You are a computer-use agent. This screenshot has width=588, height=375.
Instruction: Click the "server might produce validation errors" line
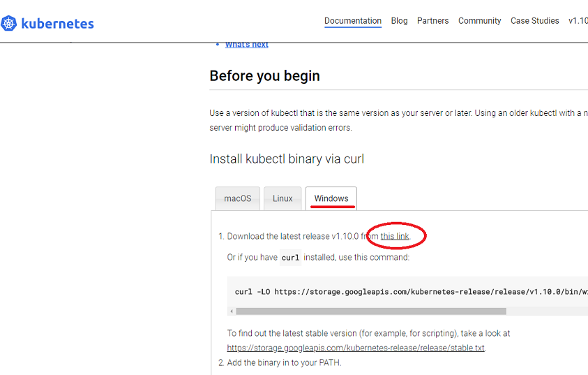click(x=281, y=128)
